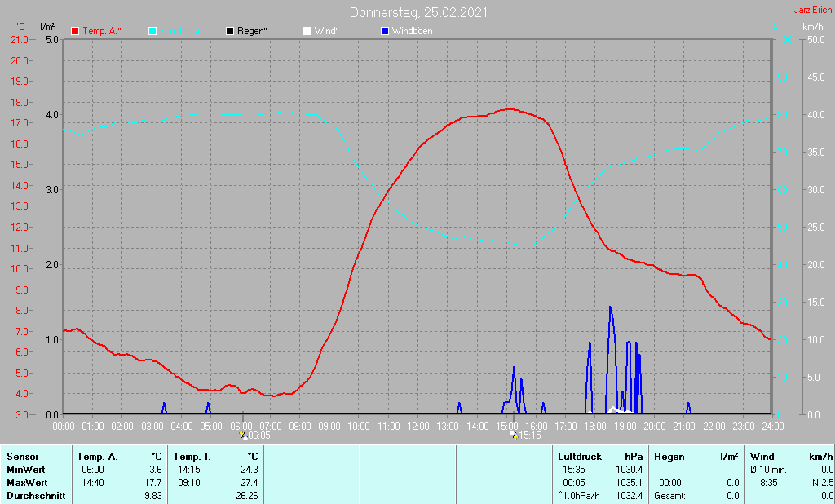Select the 'N 2.5' wind maximum value
835x504 pixels.
click(x=822, y=483)
